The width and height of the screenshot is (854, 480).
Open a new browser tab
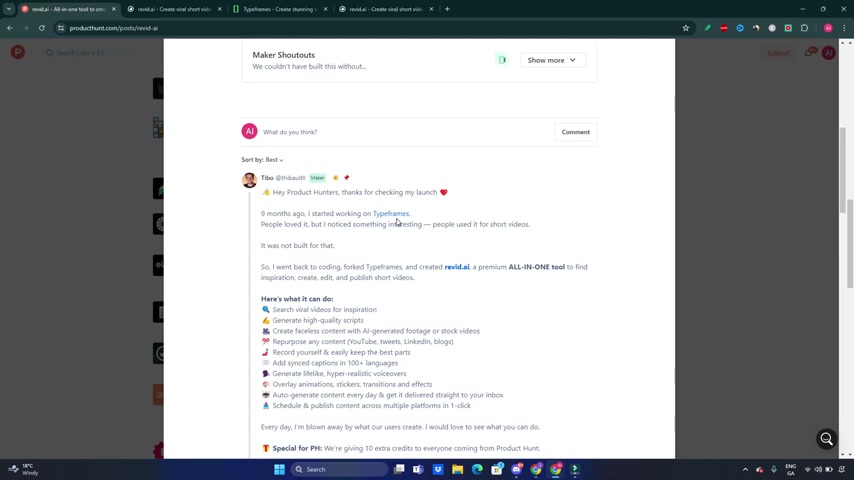(447, 9)
